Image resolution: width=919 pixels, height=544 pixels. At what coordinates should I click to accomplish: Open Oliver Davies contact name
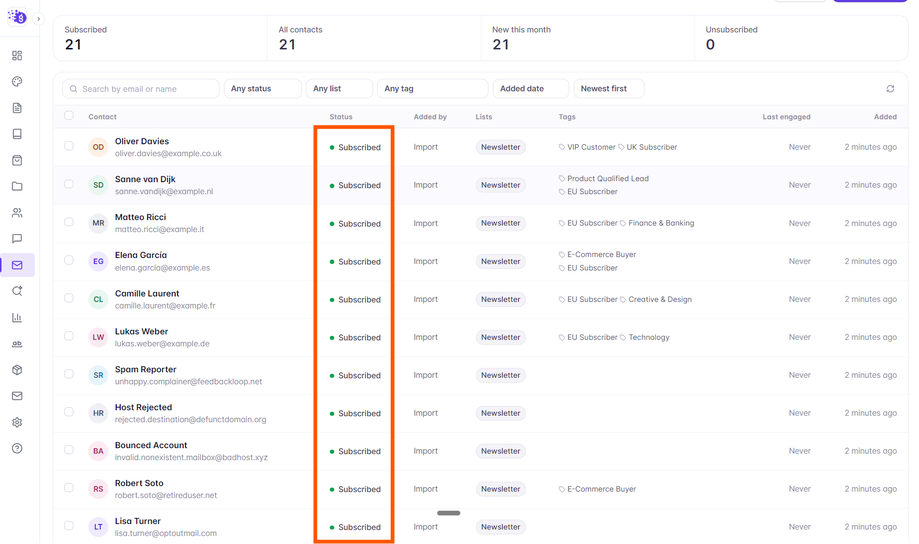[142, 141]
